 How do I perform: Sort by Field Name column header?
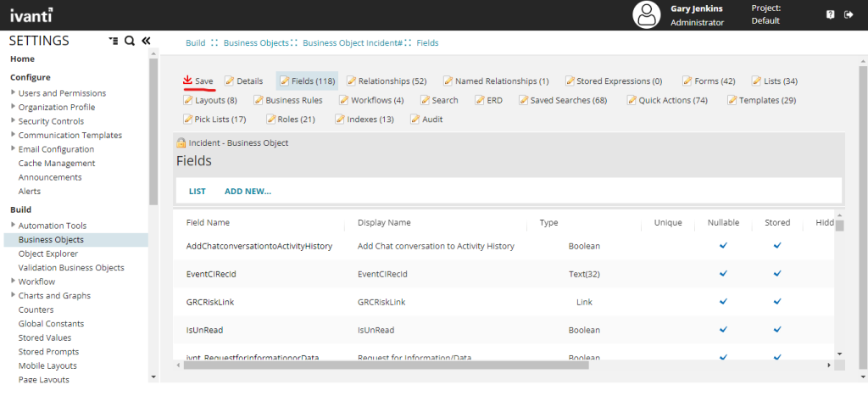[x=208, y=223]
